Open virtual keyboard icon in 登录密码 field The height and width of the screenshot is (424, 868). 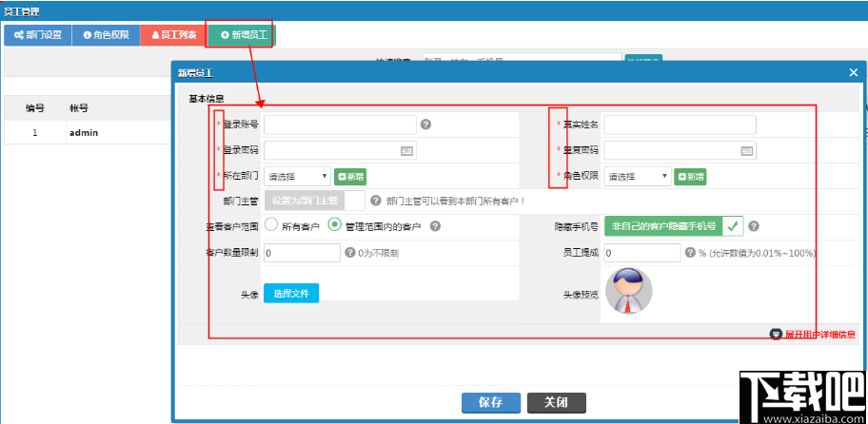[407, 151]
